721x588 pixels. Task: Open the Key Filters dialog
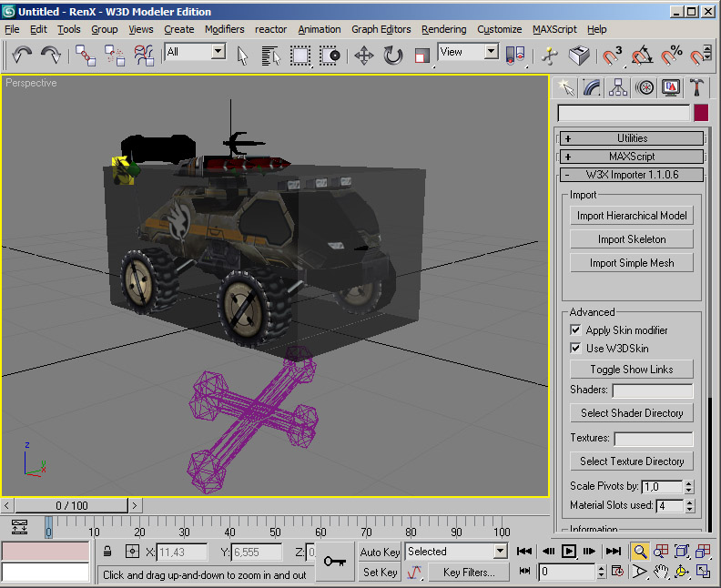pyautogui.click(x=469, y=573)
